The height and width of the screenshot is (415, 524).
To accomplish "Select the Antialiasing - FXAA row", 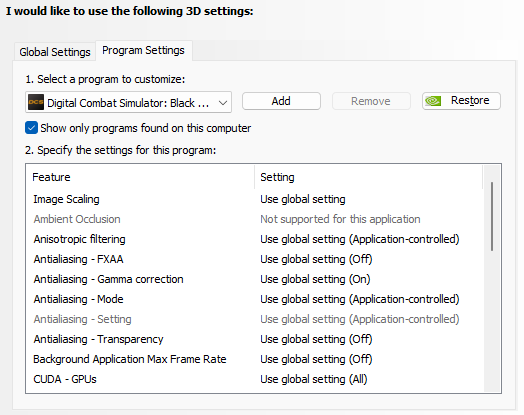I will point(255,259).
